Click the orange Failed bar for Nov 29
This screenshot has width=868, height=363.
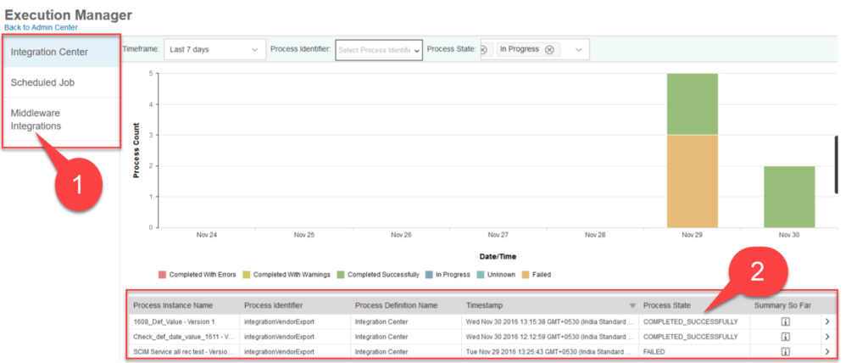(692, 181)
